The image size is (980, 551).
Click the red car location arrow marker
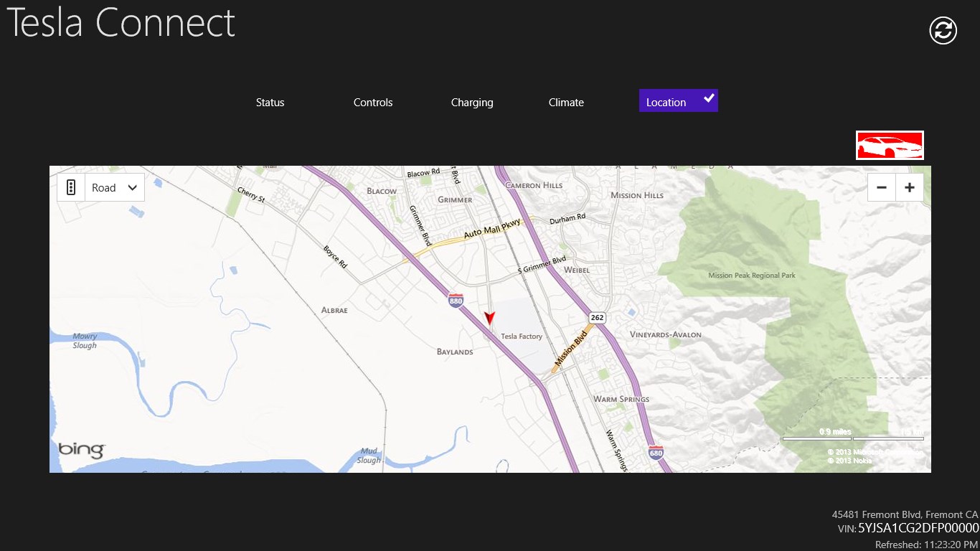[x=490, y=319]
